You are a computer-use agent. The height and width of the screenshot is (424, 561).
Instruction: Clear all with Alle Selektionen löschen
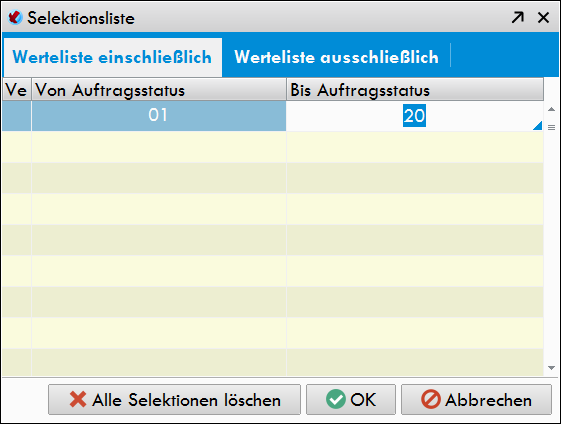174,399
